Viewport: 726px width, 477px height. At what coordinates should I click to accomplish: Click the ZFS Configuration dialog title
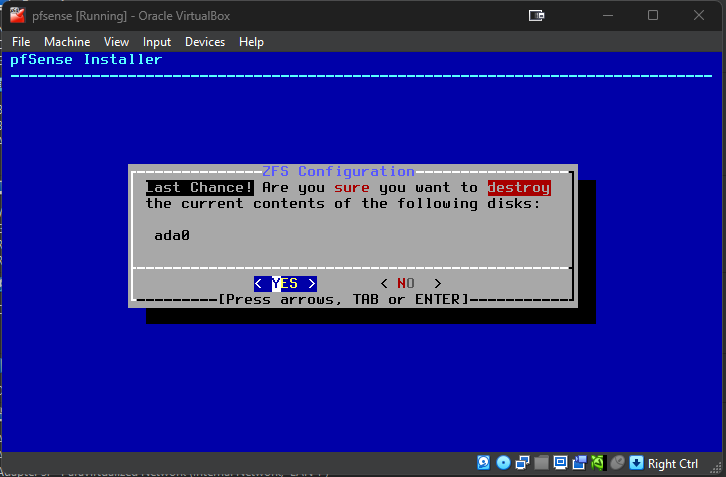pos(338,171)
